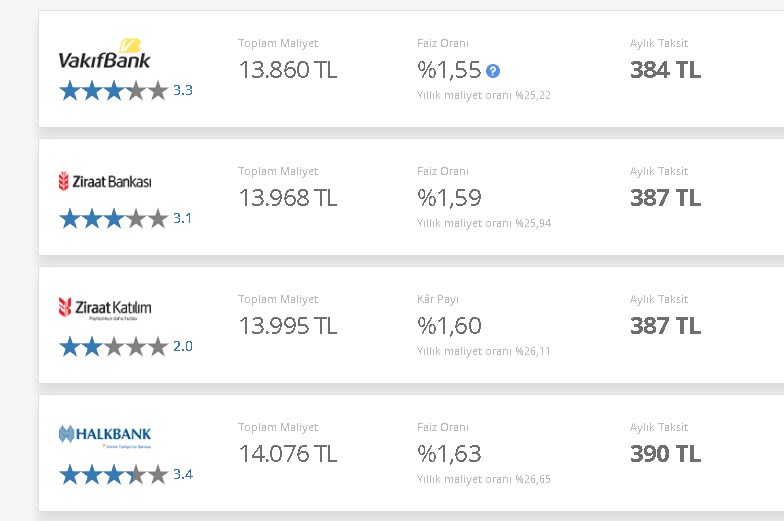Open the question mark help icon beside %1,55
784x521 pixels.
(x=493, y=71)
